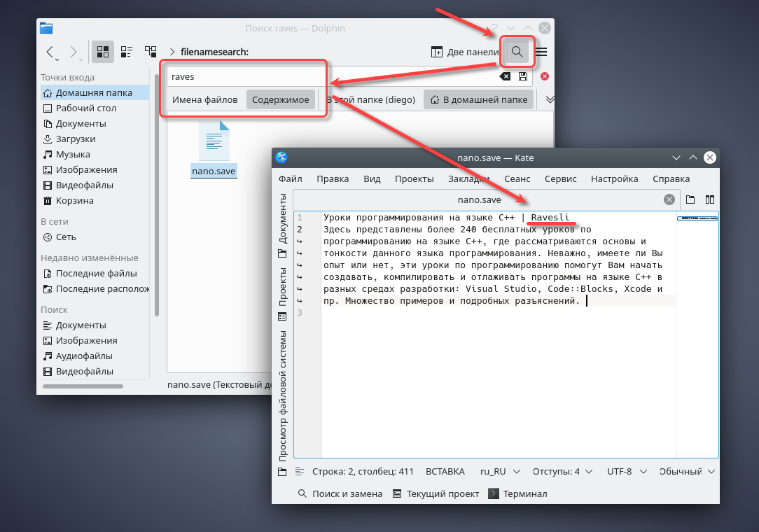Image resolution: width=759 pixels, height=532 pixels.
Task: Open quick-open new tab icon in Kate
Action: coord(690,199)
